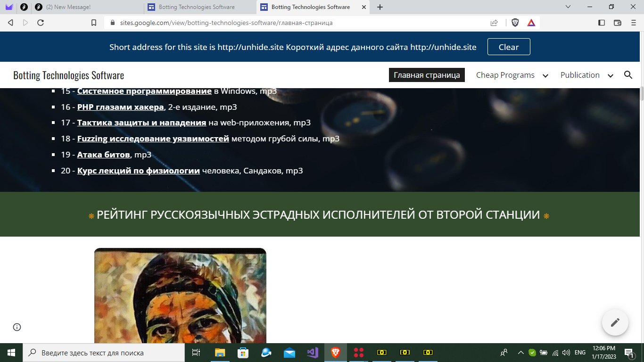Click the РЕЙТИНГ РУССКОЯЗЫЧНЫХ ЭСТРАДНЫХ ИСПОЛНИТЕЛЕЙ heading
Image resolution: width=644 pixels, height=362 pixels.
319,215
